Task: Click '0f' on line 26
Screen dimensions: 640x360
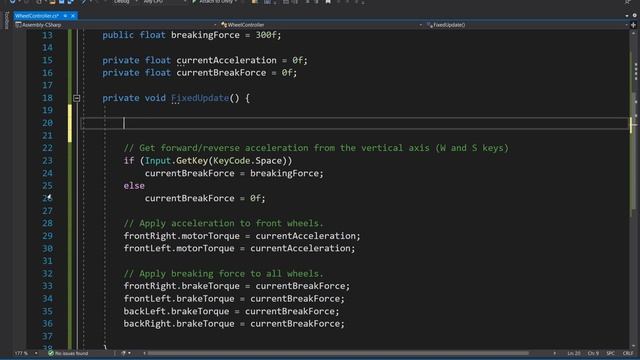Action: (255, 198)
